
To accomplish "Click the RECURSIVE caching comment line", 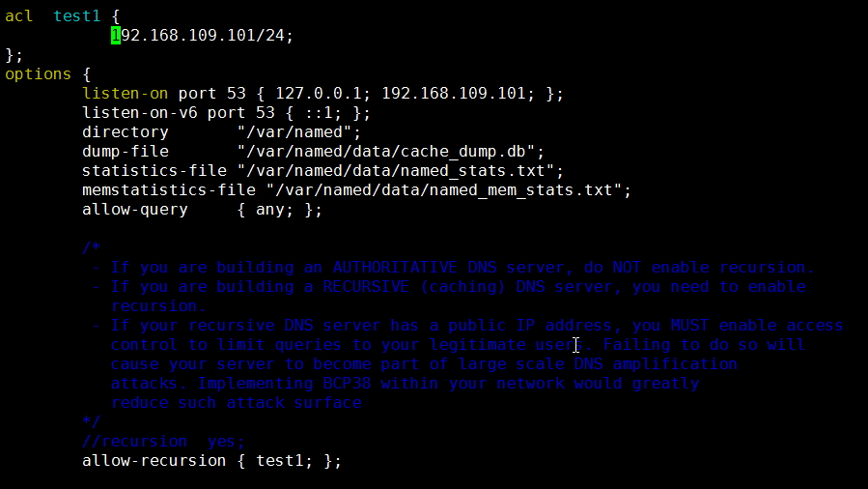I will coord(449,287).
